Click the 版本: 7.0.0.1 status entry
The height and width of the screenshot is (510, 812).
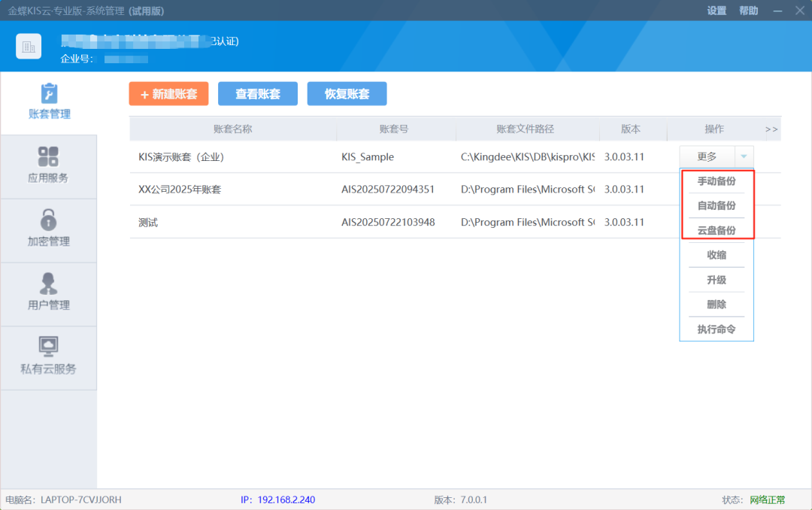click(460, 500)
